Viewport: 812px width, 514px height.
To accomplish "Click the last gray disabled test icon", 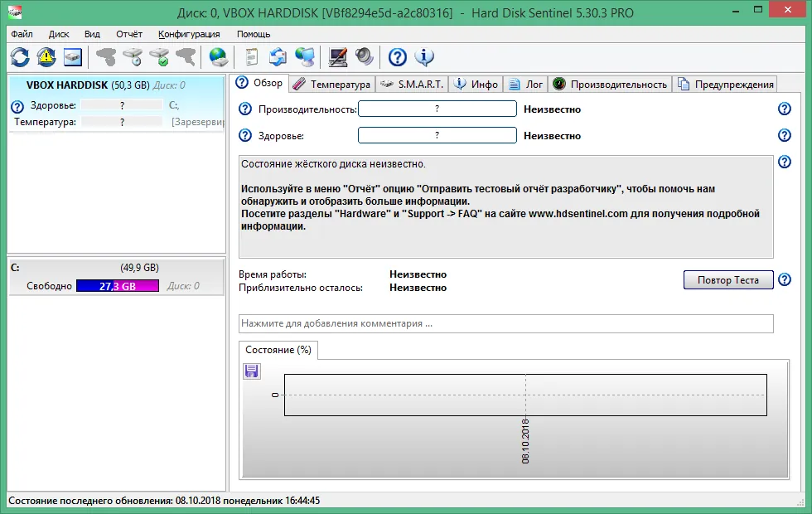I will point(186,57).
